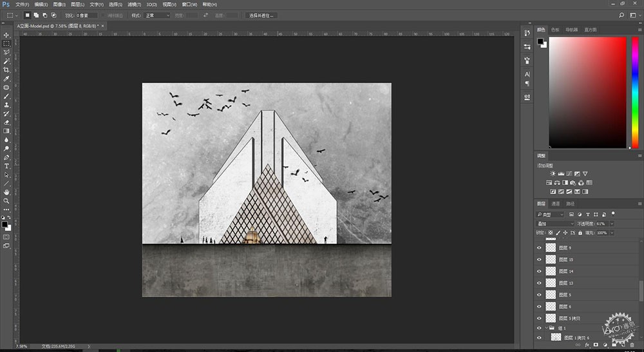Open the blend mode dropdown 叠加
Image resolution: width=644 pixels, height=352 pixels.
[x=555, y=224]
